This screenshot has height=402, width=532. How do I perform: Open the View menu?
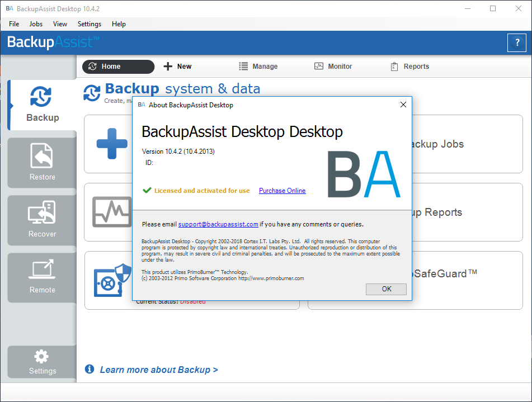tap(60, 24)
